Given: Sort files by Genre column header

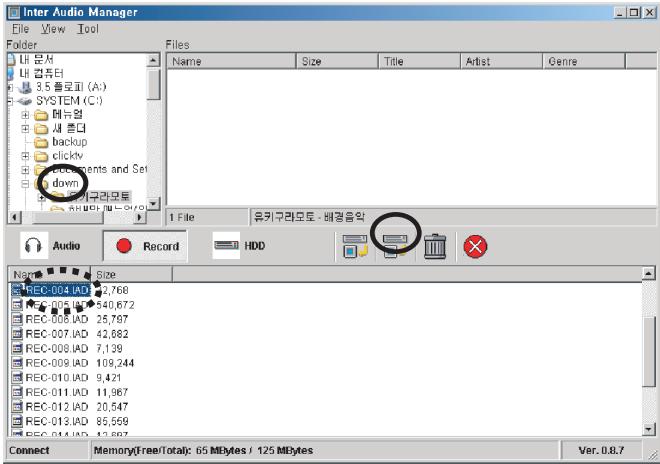Looking at the screenshot, I should 584,61.
